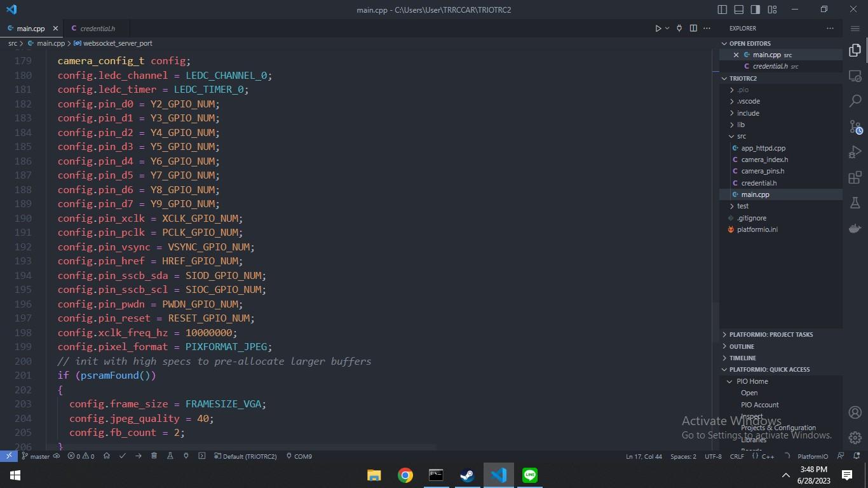
Task: Open the Testing flask view in activity bar
Action: [x=855, y=203]
